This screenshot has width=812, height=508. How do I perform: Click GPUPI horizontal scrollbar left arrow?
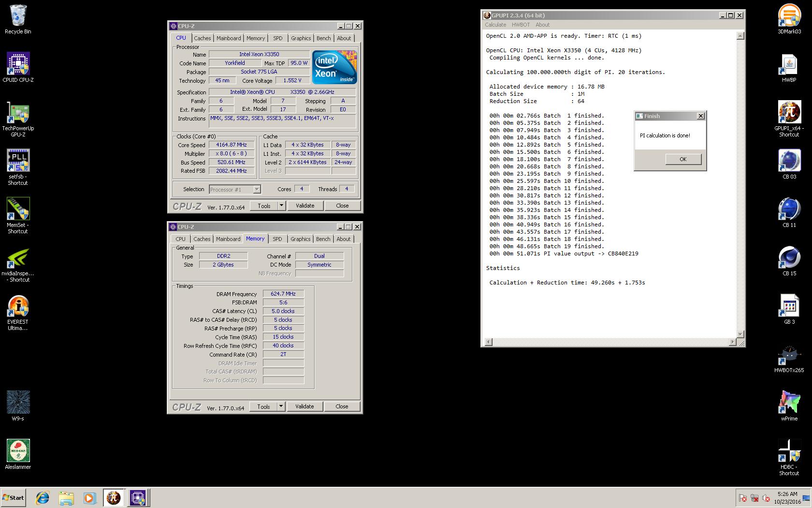pos(489,342)
